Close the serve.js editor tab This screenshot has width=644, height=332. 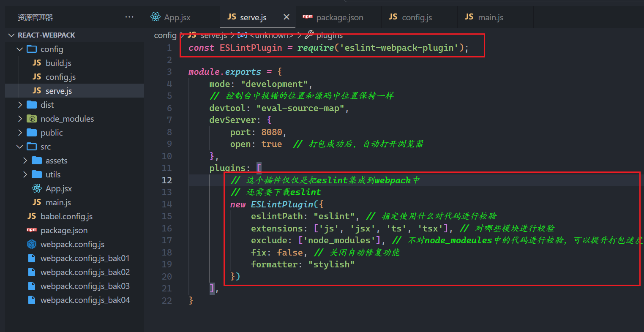point(287,17)
